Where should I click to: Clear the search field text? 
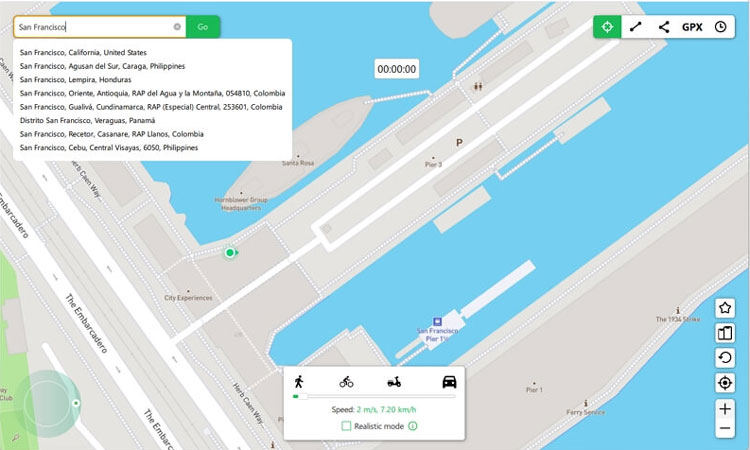[x=177, y=27]
